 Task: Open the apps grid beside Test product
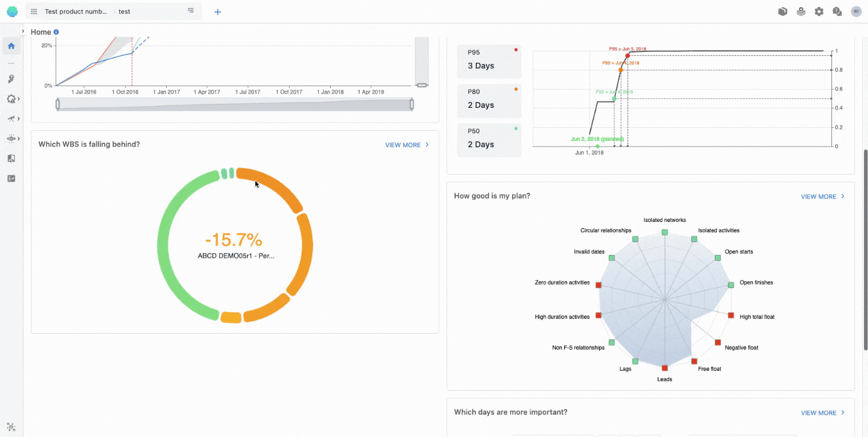point(34,11)
